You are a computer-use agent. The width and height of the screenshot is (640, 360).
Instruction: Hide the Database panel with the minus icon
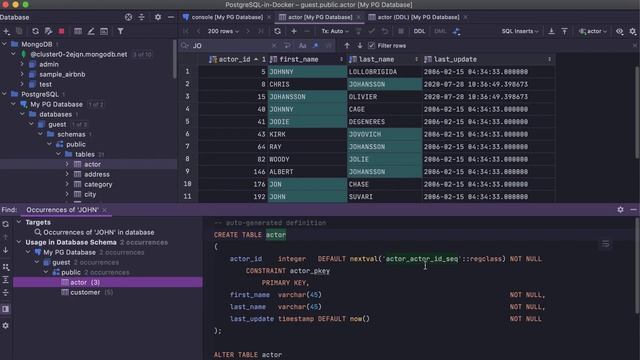171,17
